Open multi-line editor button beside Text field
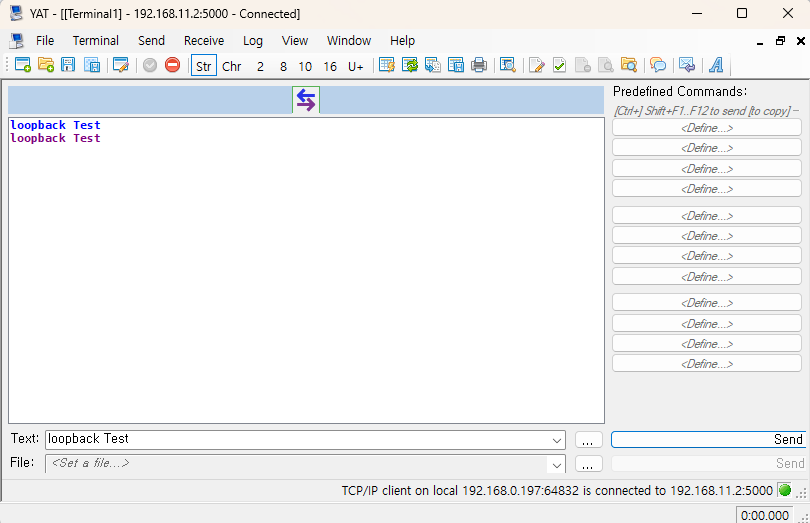Viewport: 810px width, 523px height. [x=588, y=440]
